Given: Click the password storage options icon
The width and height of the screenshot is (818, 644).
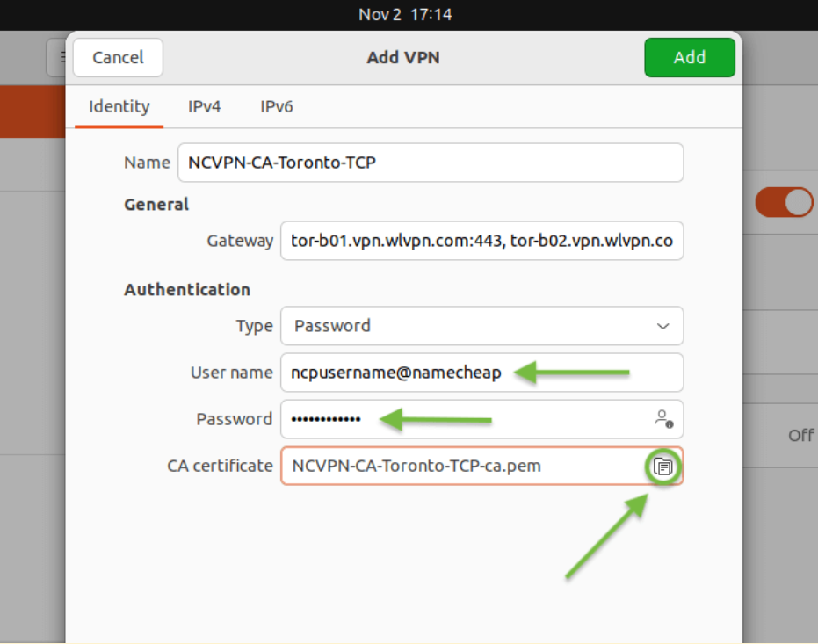Looking at the screenshot, I should point(663,419).
